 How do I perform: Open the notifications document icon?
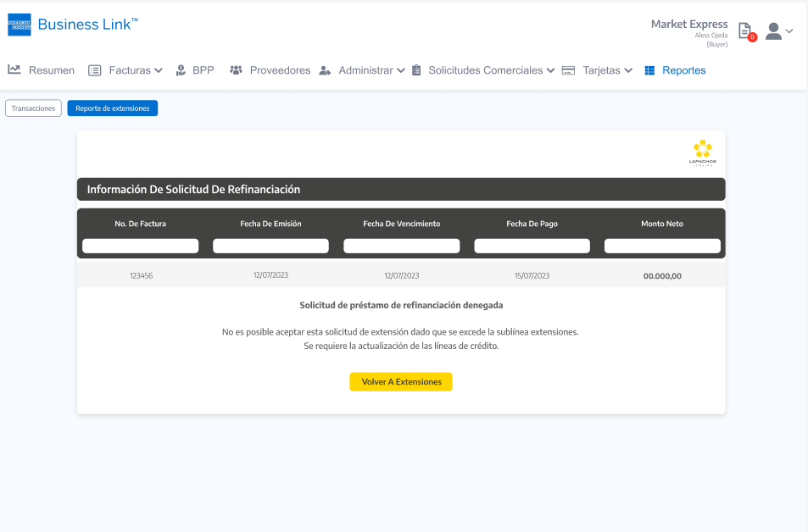click(744, 31)
